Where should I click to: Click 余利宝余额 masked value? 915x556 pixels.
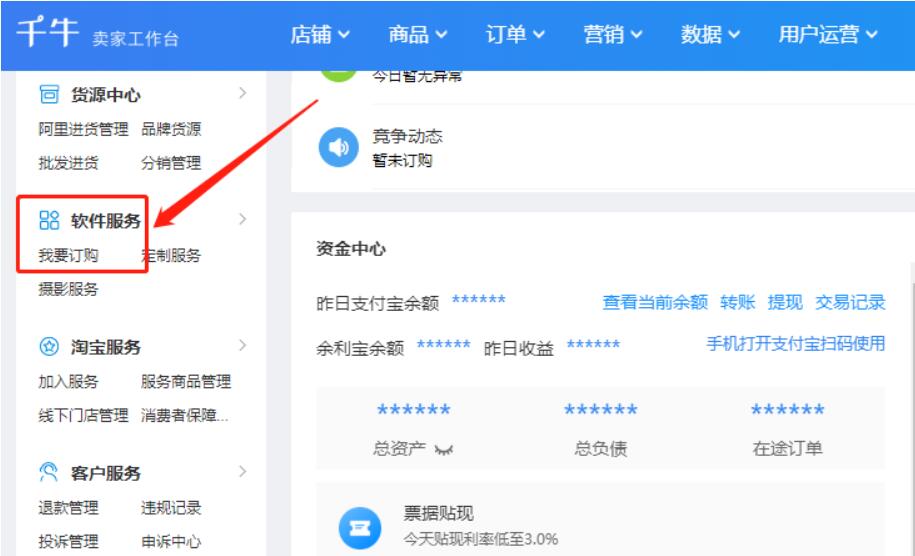pos(443,345)
